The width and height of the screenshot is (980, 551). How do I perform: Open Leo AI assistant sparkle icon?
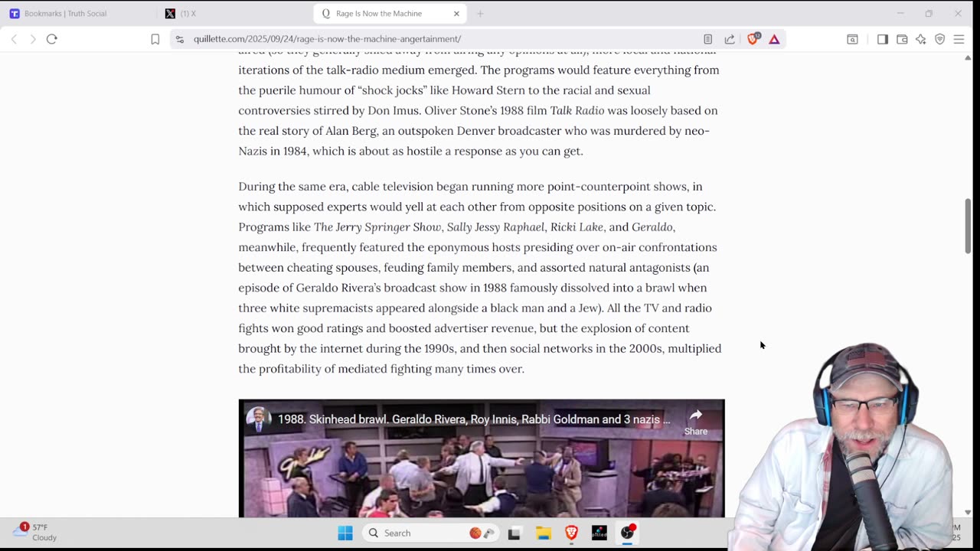921,39
